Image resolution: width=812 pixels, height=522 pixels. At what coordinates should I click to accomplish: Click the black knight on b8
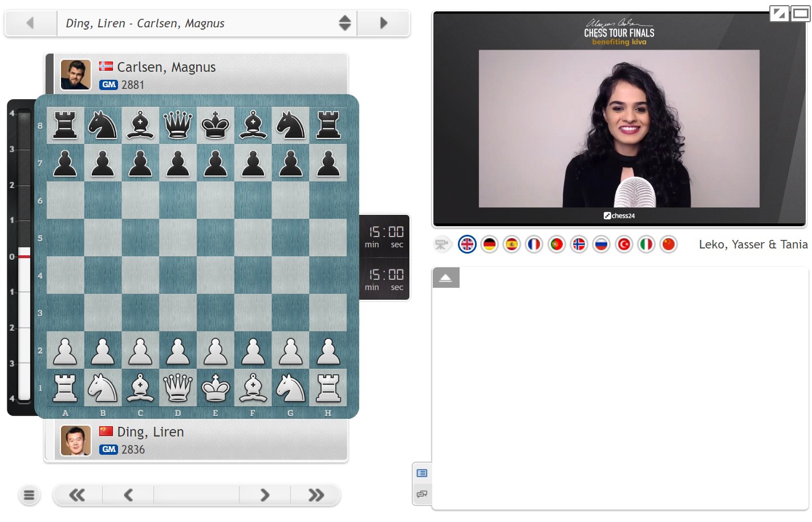click(x=103, y=125)
